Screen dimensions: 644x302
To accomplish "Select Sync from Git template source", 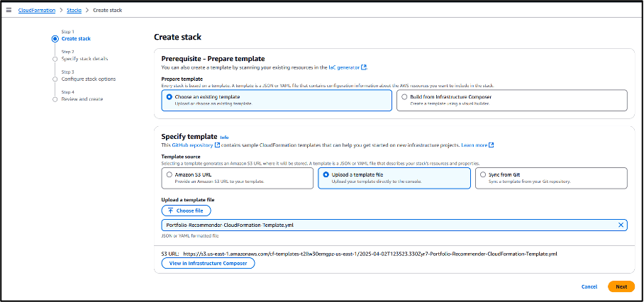I will (x=483, y=174).
